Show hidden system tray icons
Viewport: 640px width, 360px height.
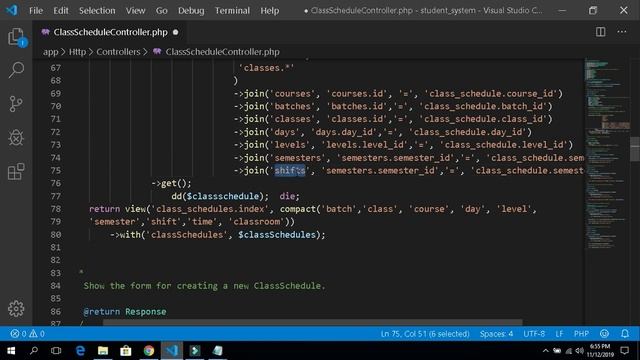[x=546, y=351]
